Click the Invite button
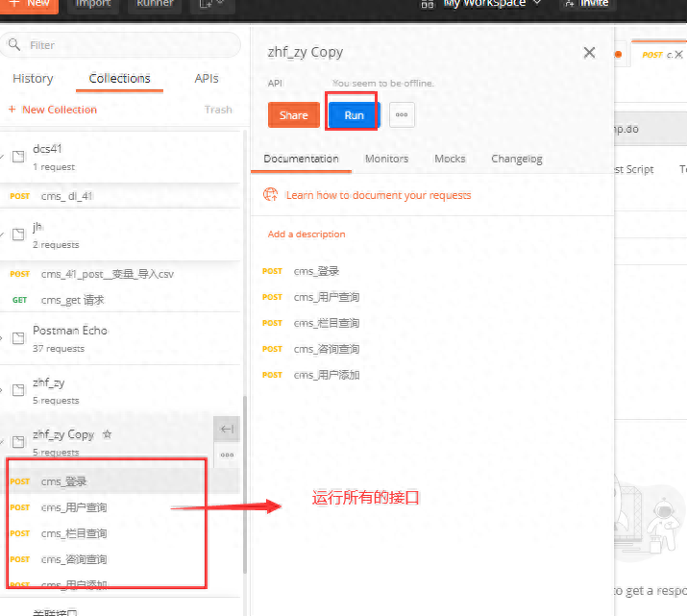The width and height of the screenshot is (687, 616). click(587, 5)
